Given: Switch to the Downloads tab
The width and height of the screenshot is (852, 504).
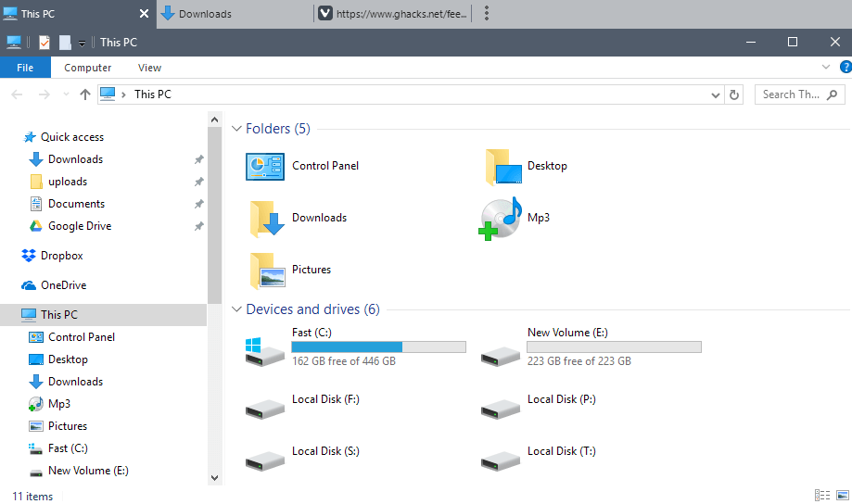Looking at the screenshot, I should (235, 14).
